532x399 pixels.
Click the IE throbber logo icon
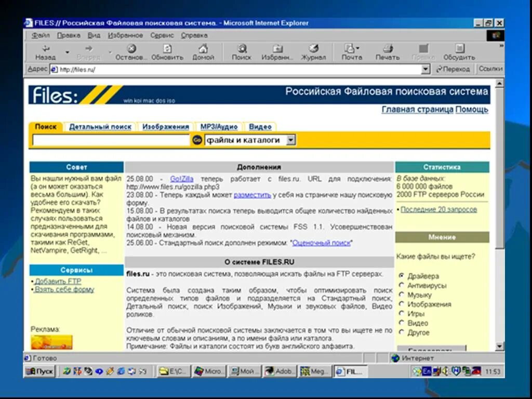pyautogui.click(x=495, y=36)
